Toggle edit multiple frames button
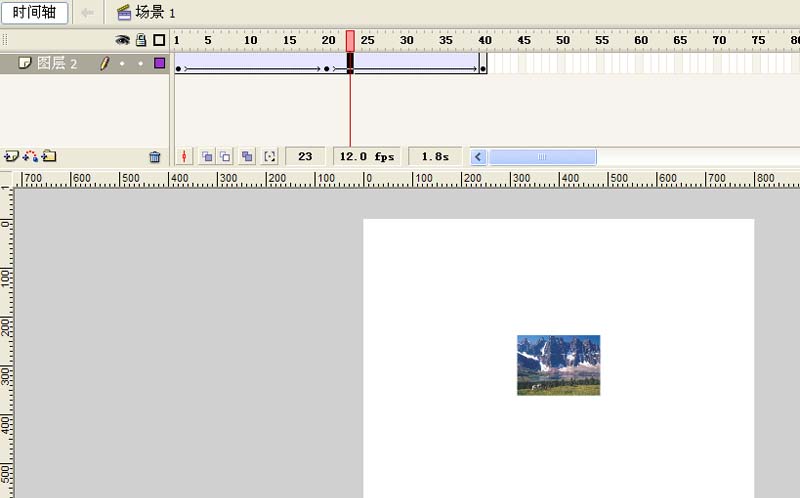Screen dimensions: 800x498 point(247,156)
